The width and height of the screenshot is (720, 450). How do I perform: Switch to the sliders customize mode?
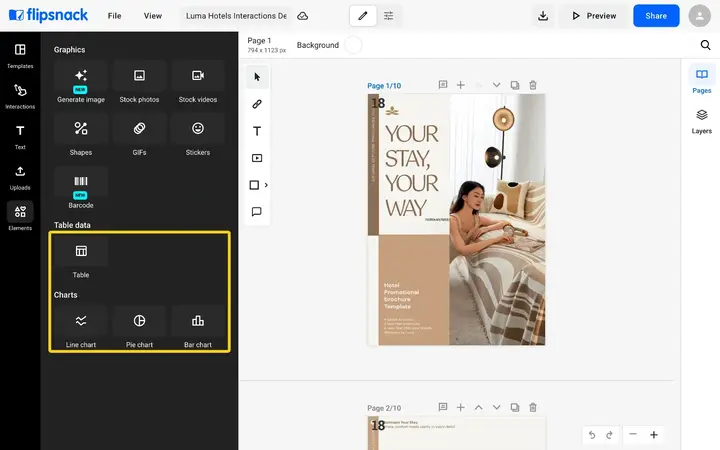tap(388, 16)
